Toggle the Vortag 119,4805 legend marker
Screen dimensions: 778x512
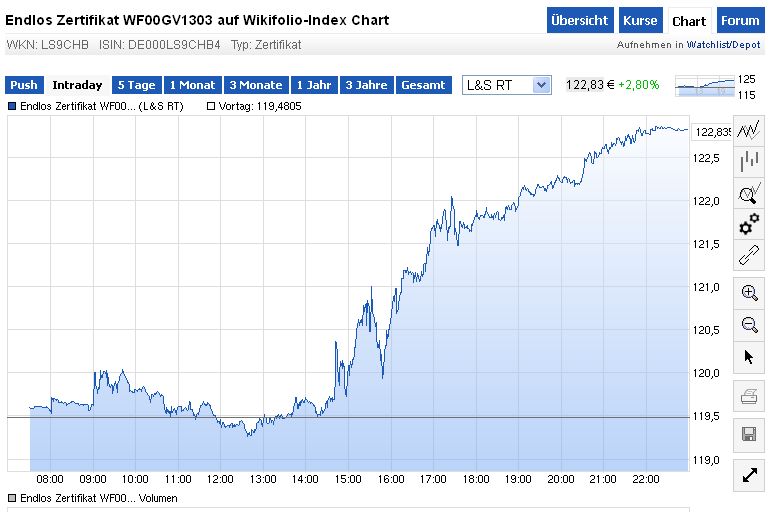[211, 105]
